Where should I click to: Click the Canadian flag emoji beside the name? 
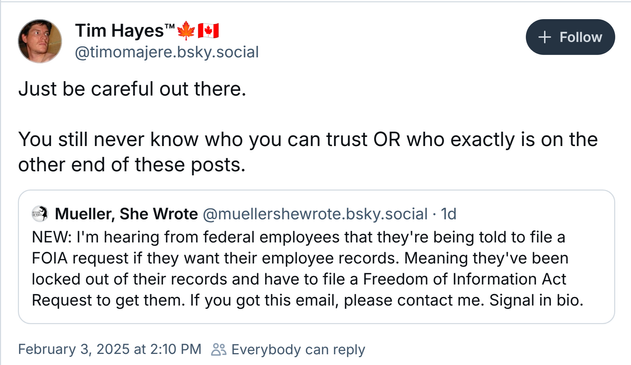(x=208, y=31)
